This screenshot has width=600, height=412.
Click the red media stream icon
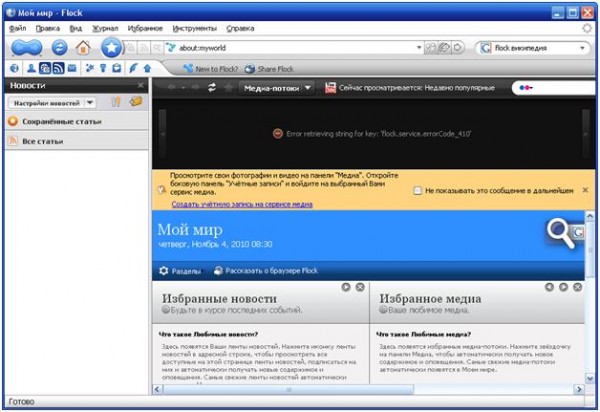330,88
